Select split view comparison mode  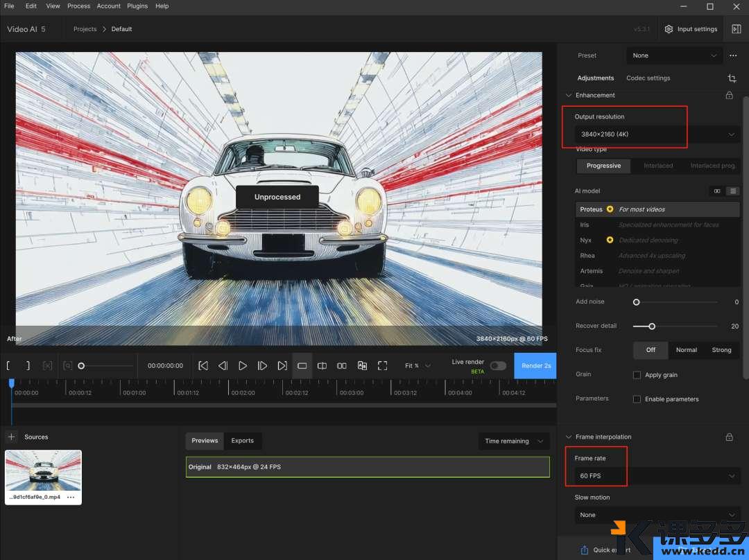[x=322, y=366]
